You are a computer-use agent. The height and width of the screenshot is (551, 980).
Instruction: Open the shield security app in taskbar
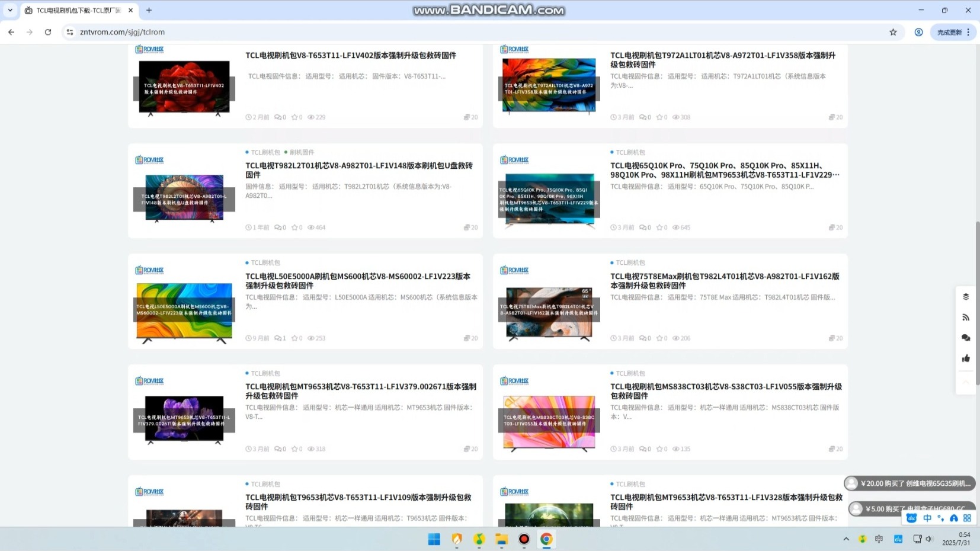(457, 539)
